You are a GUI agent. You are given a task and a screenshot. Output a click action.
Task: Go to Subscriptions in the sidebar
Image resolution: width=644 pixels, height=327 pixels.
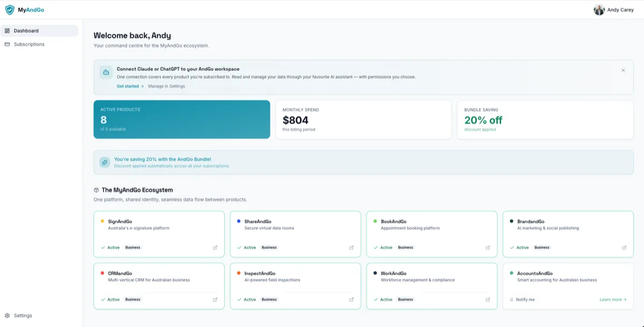click(40, 44)
